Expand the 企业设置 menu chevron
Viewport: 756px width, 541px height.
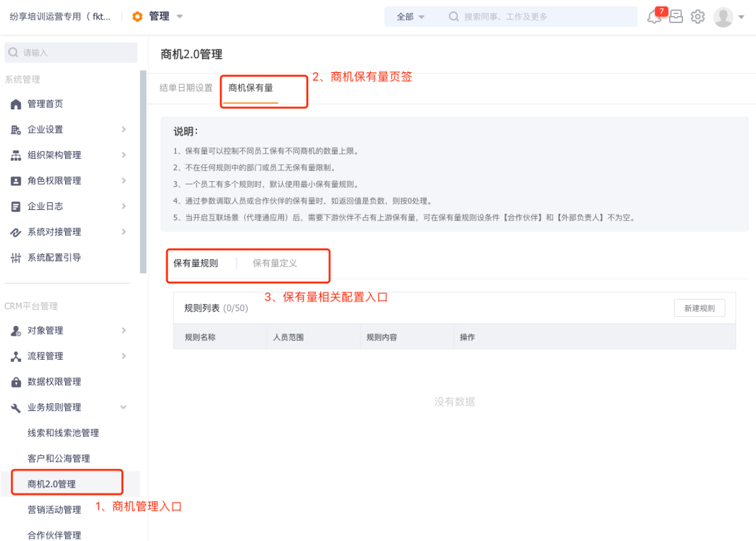(x=123, y=129)
